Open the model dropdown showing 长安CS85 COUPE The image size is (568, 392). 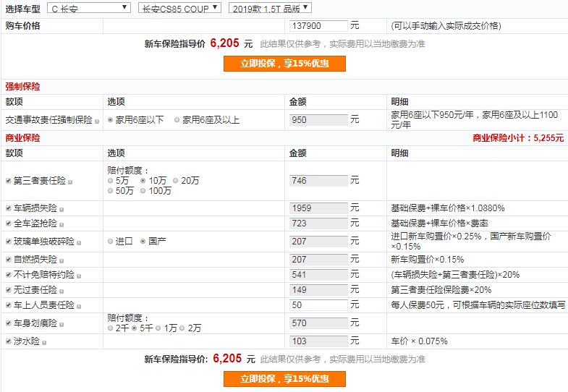(x=179, y=8)
